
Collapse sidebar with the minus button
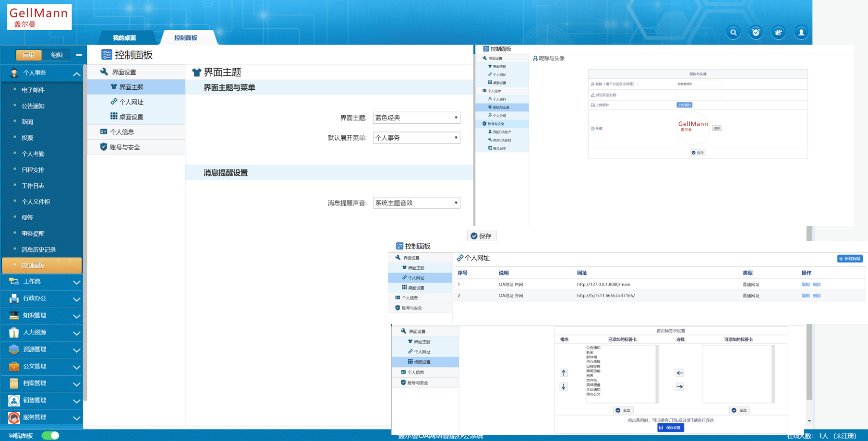pos(79,55)
